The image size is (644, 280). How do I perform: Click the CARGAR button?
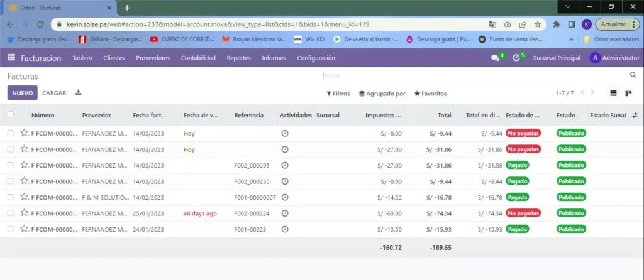tap(54, 93)
